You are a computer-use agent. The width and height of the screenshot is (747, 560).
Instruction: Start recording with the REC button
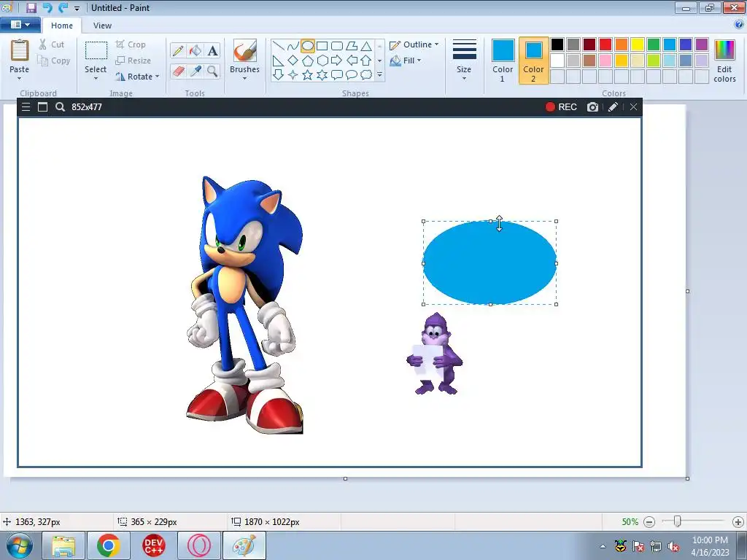(561, 107)
